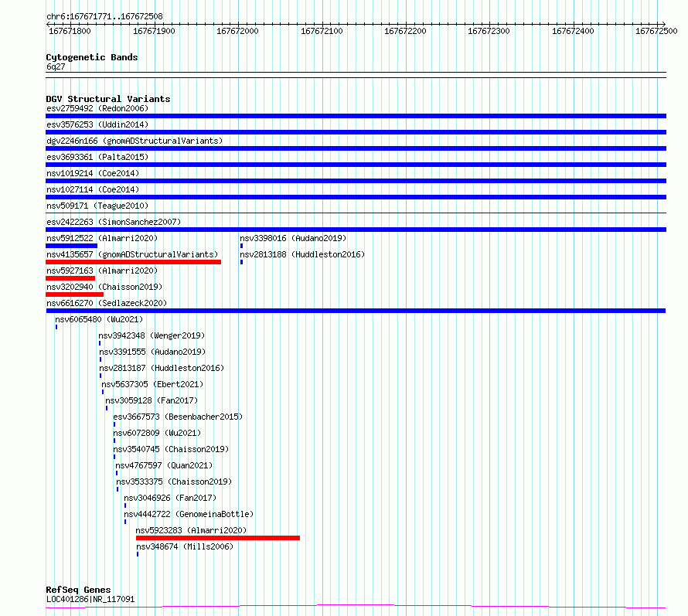This screenshot has height=616, width=688.
Task: Click the blue bar under nsv5912522
Action: (72, 246)
